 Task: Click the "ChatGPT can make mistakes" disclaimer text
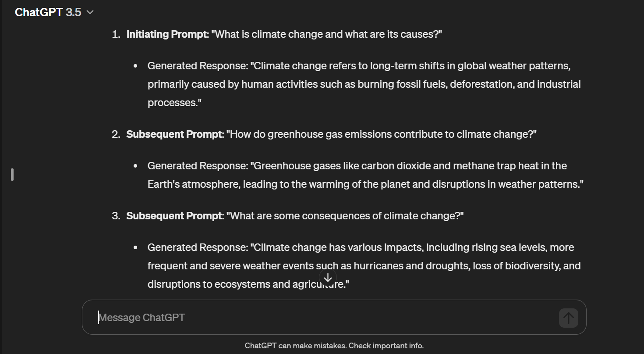334,346
